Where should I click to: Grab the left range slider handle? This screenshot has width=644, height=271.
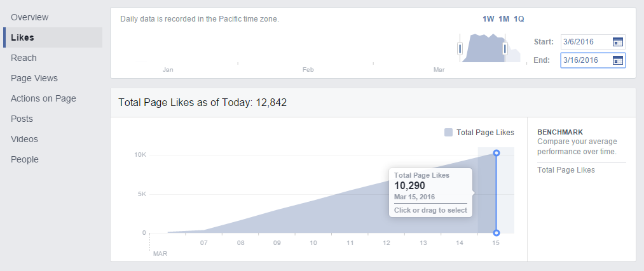(460, 49)
